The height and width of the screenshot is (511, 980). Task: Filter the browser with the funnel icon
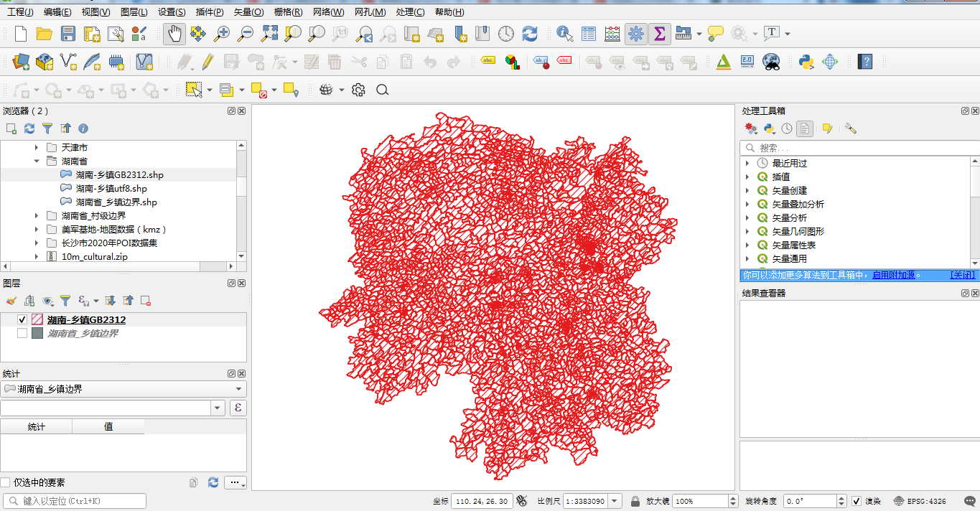(x=47, y=128)
